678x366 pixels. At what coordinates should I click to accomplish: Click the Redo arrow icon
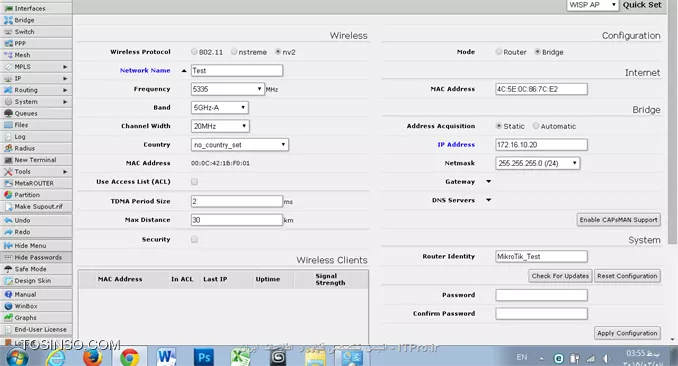click(x=8, y=232)
